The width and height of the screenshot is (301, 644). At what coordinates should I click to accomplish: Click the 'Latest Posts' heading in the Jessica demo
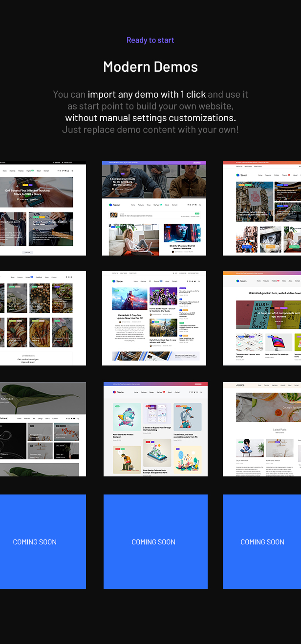click(280, 429)
